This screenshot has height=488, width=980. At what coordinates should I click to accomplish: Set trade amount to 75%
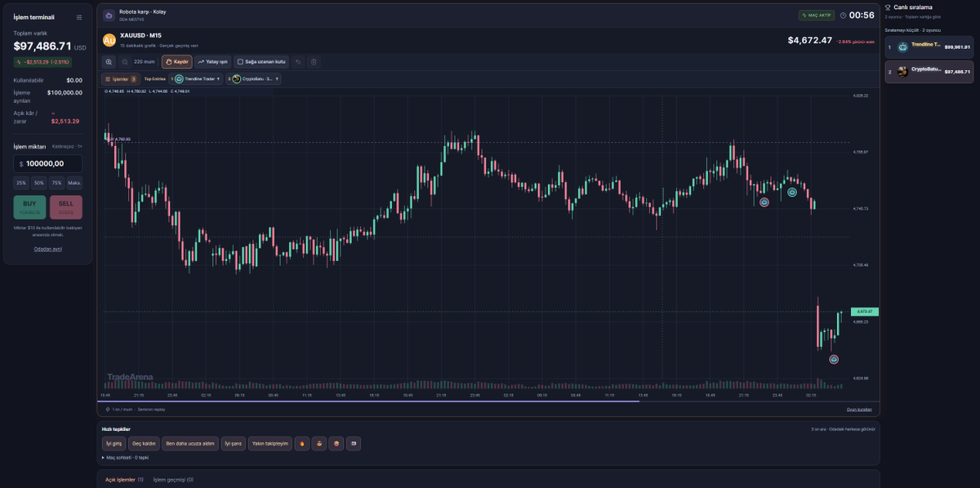click(x=56, y=184)
